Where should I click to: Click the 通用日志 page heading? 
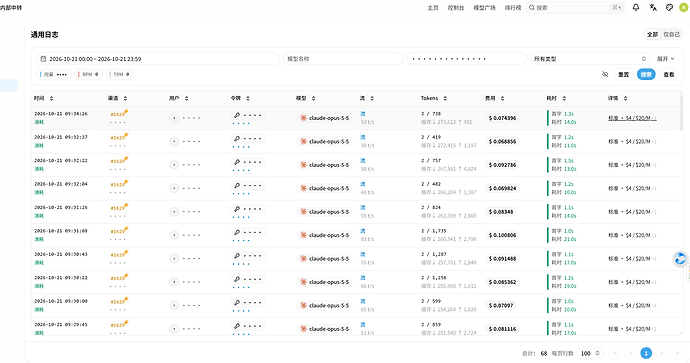point(44,34)
